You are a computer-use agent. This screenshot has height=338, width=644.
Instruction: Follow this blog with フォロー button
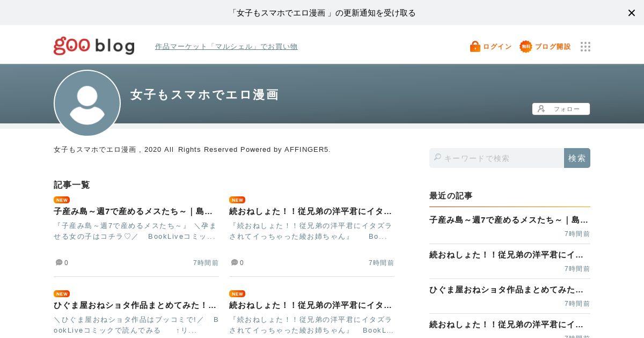click(x=561, y=109)
